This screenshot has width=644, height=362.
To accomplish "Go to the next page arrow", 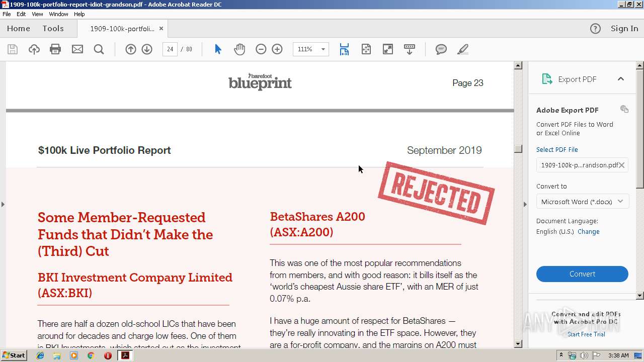I will click(147, 49).
